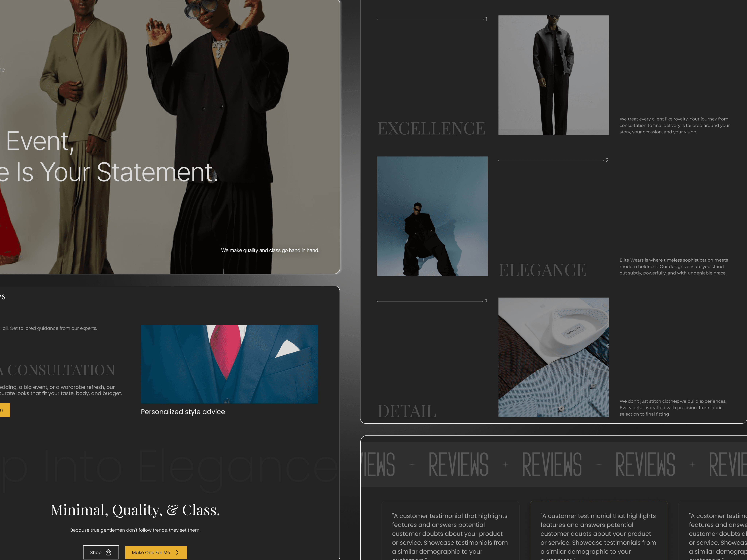The width and height of the screenshot is (747, 560).
Task: Open the seated model photo on blue backdrop
Action: (432, 216)
